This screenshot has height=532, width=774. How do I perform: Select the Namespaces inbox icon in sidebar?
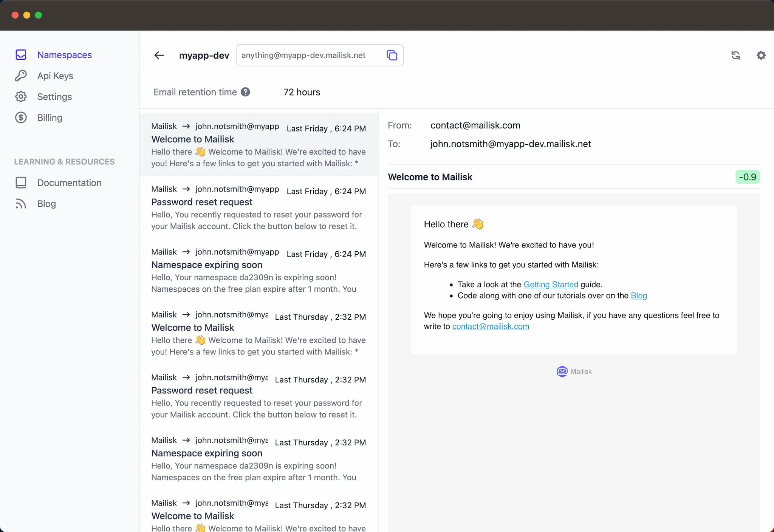tap(21, 55)
